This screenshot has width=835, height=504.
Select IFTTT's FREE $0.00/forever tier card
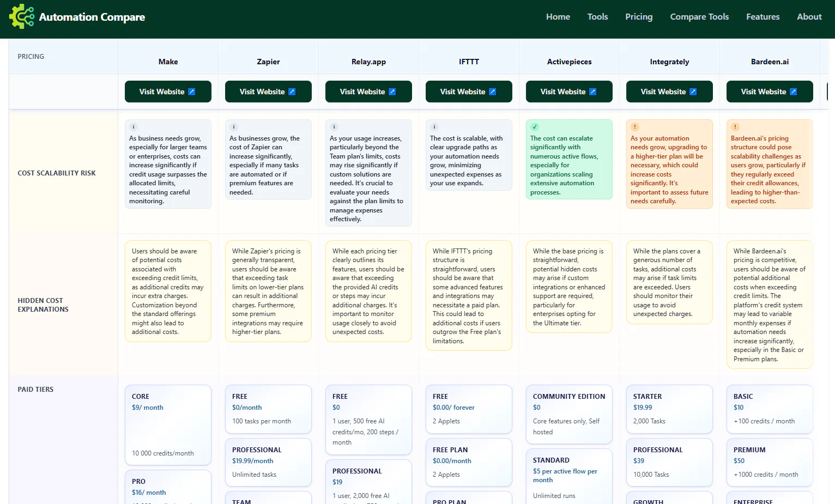[x=469, y=409]
